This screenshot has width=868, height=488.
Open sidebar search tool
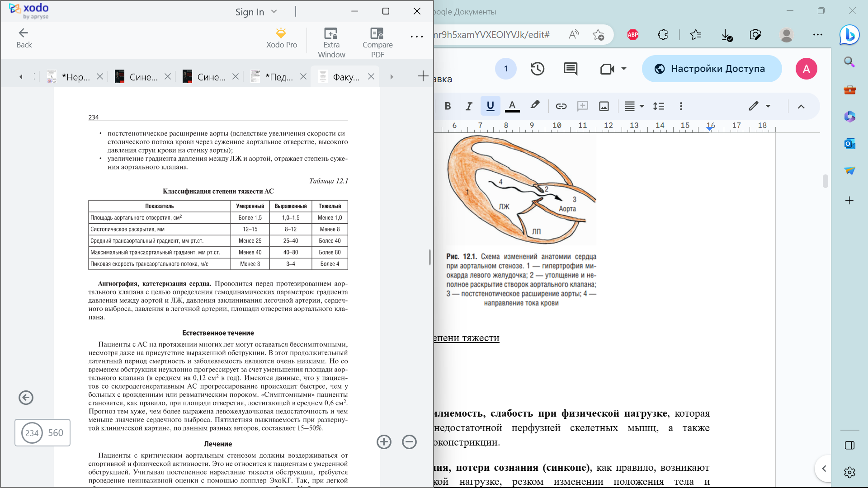(849, 62)
